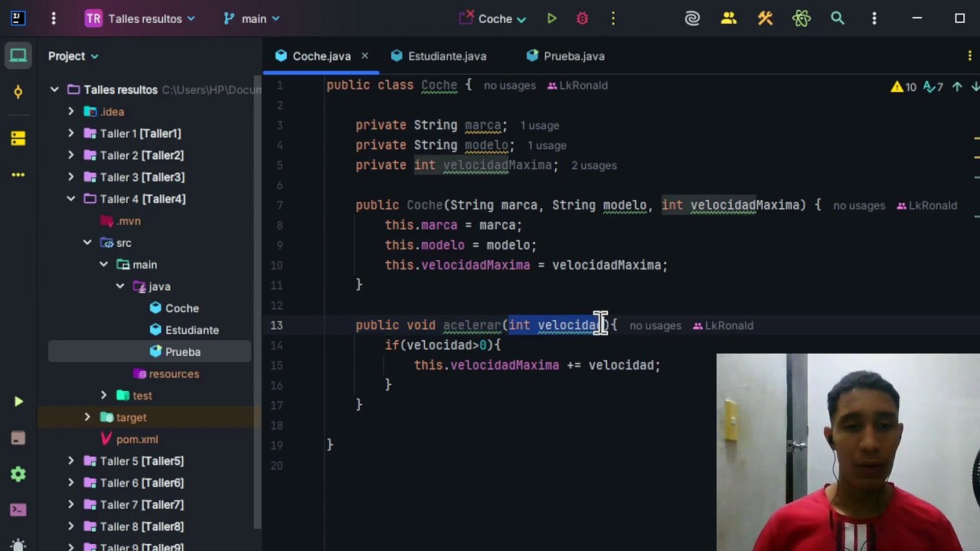
Task: Open the Services tool window
Action: (x=18, y=438)
